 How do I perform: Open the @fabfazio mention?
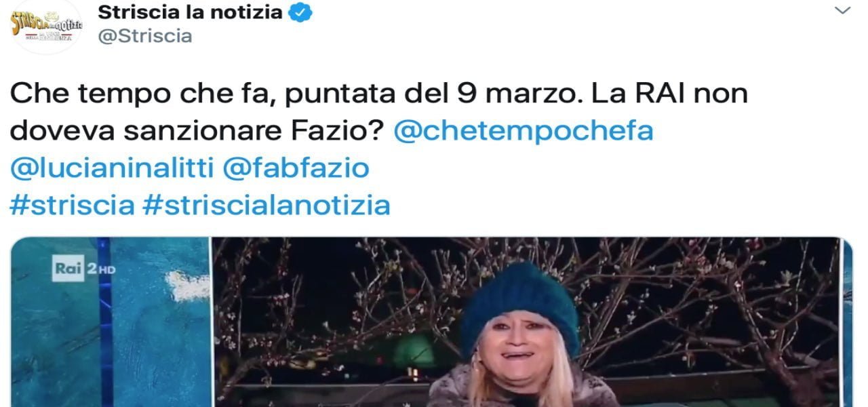point(296,167)
